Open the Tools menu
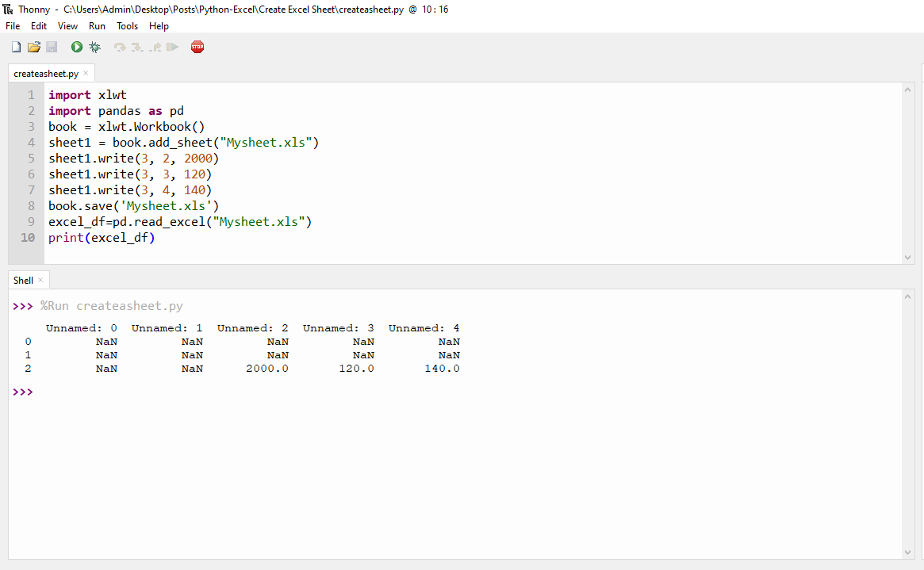Screen dimensions: 924x570 click(x=127, y=25)
